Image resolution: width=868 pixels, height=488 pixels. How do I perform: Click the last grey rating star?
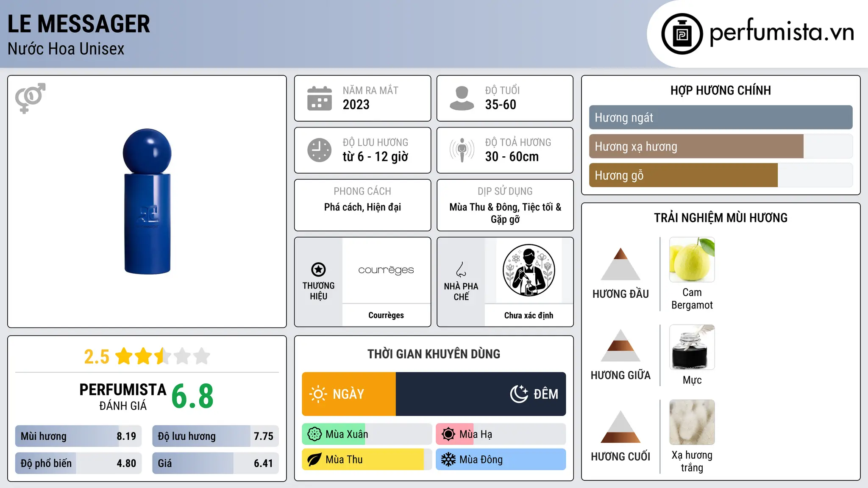point(202,356)
